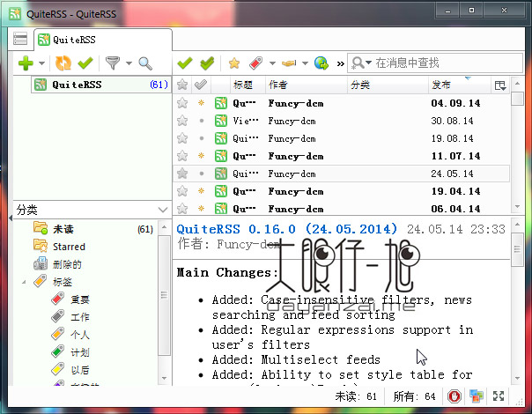Open the add feed dropdown arrow
The width and height of the screenshot is (532, 414).
41,63
